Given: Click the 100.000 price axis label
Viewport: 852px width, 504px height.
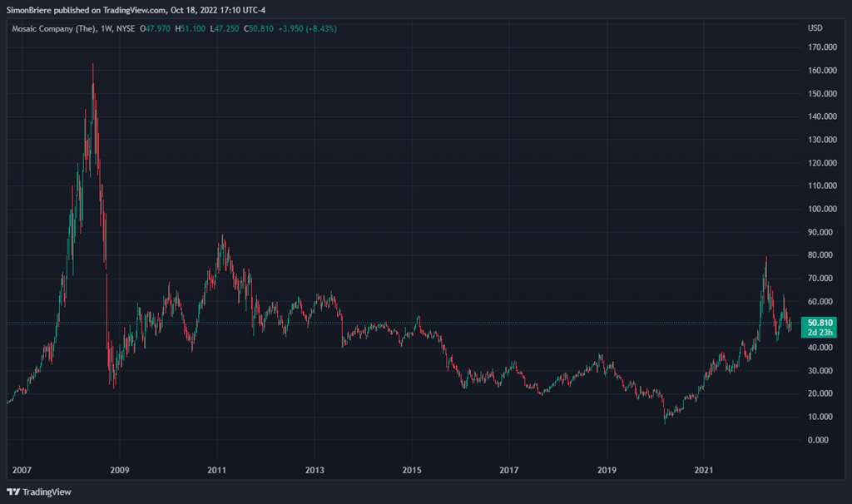Looking at the screenshot, I should click(821, 209).
